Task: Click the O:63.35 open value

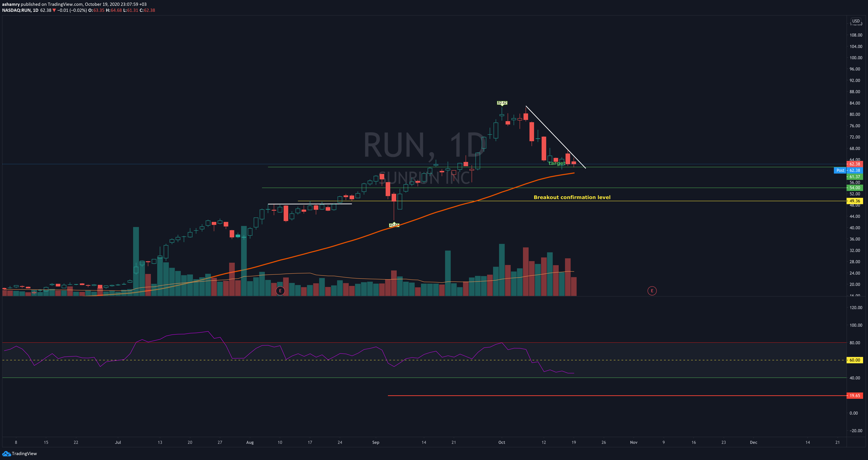Action: (96, 10)
